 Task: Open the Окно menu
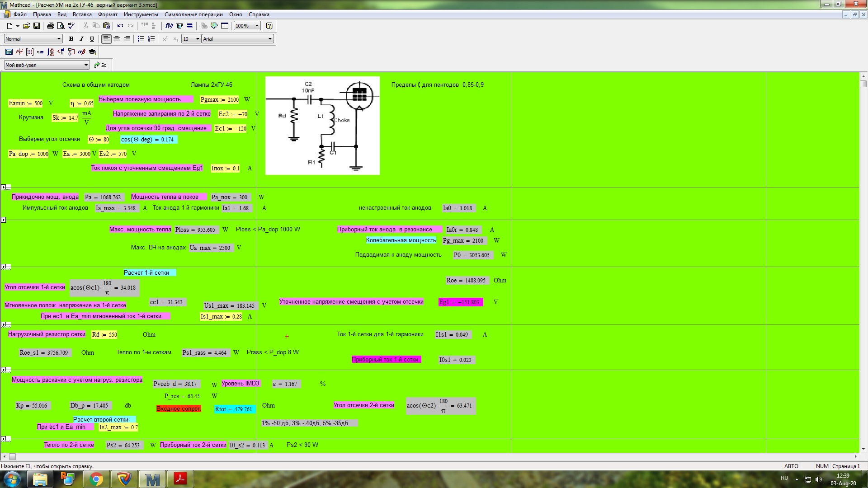[236, 14]
